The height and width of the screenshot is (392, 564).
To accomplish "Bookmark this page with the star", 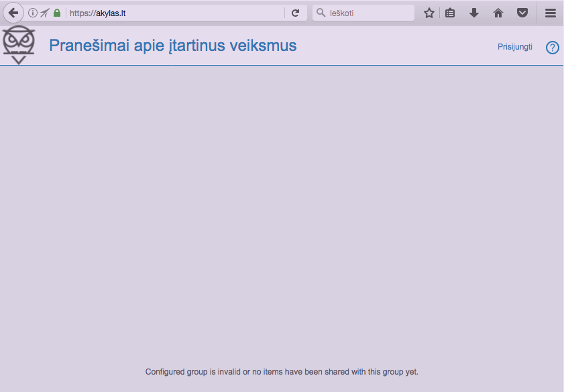I will pyautogui.click(x=429, y=13).
